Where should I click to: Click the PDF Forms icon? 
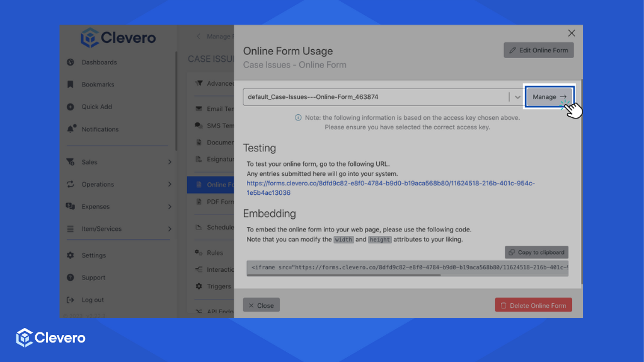(198, 202)
